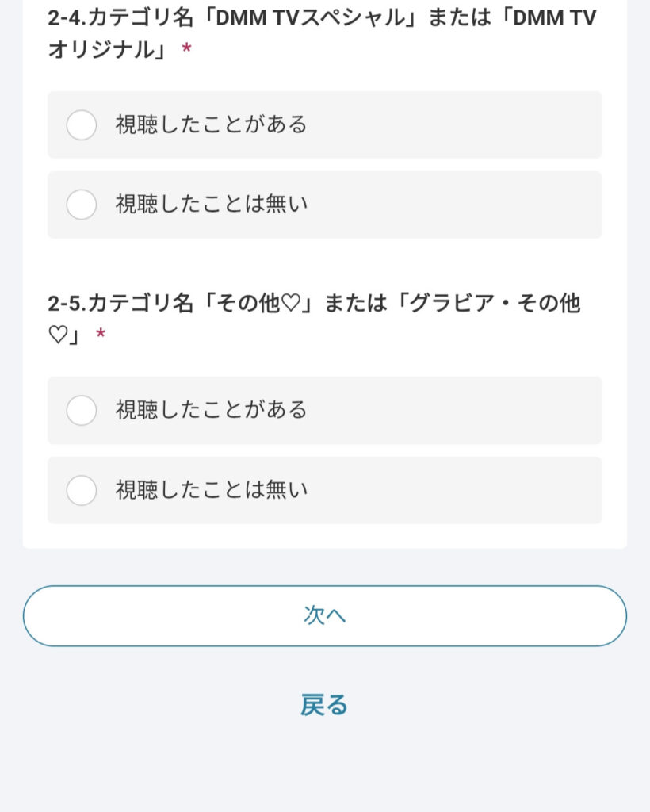The height and width of the screenshot is (812, 650).
Task: Click the 視聴したことがある label text under 2-4
Action: pos(211,125)
